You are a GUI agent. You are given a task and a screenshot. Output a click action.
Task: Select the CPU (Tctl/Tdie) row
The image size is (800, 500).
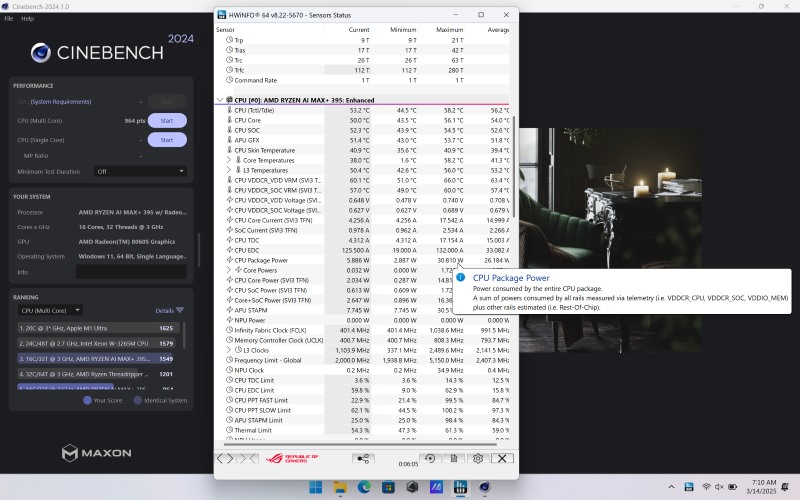tap(362, 110)
